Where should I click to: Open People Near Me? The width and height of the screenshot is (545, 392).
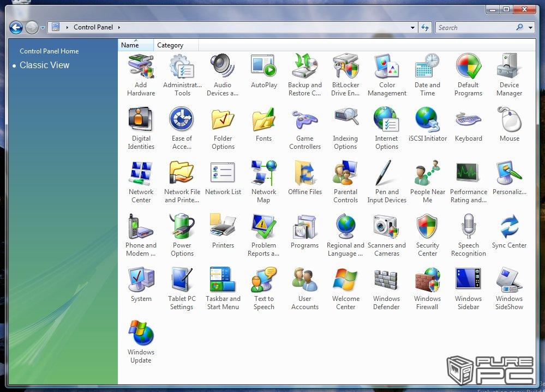(428, 182)
